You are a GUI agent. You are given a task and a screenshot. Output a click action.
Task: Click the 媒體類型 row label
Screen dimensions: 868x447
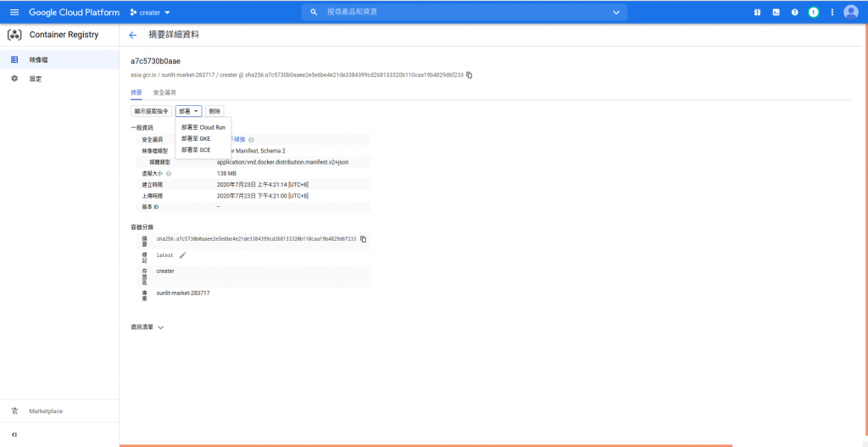click(x=160, y=162)
